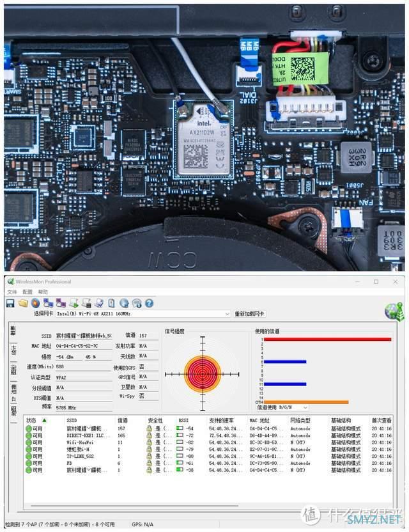Select the FB network row SSID
This screenshot has width=409, height=532.
point(69,463)
